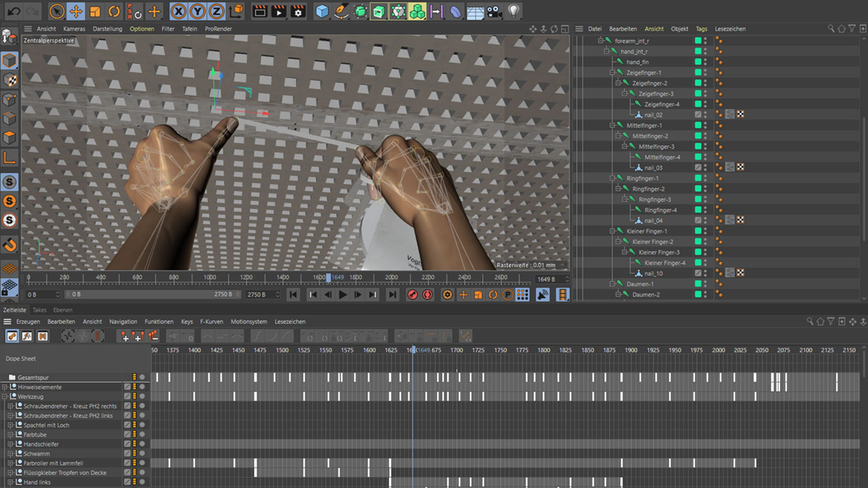Image resolution: width=868 pixels, height=488 pixels.
Task: Add a camera object from toolbar
Action: [494, 11]
